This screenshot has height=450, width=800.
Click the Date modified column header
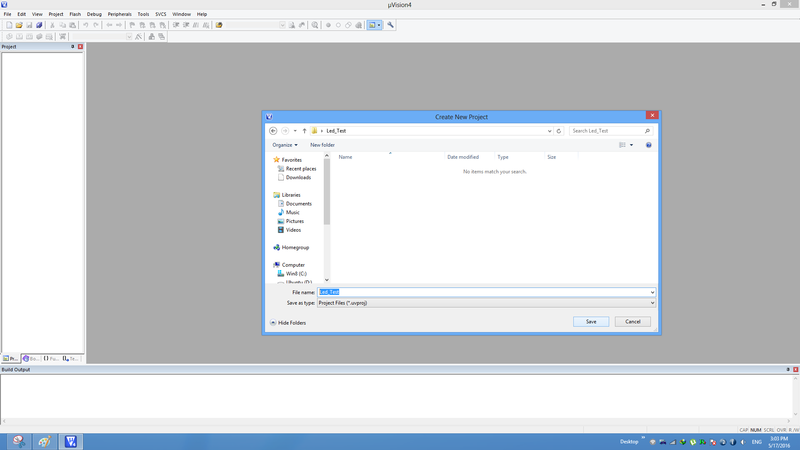tap(463, 157)
